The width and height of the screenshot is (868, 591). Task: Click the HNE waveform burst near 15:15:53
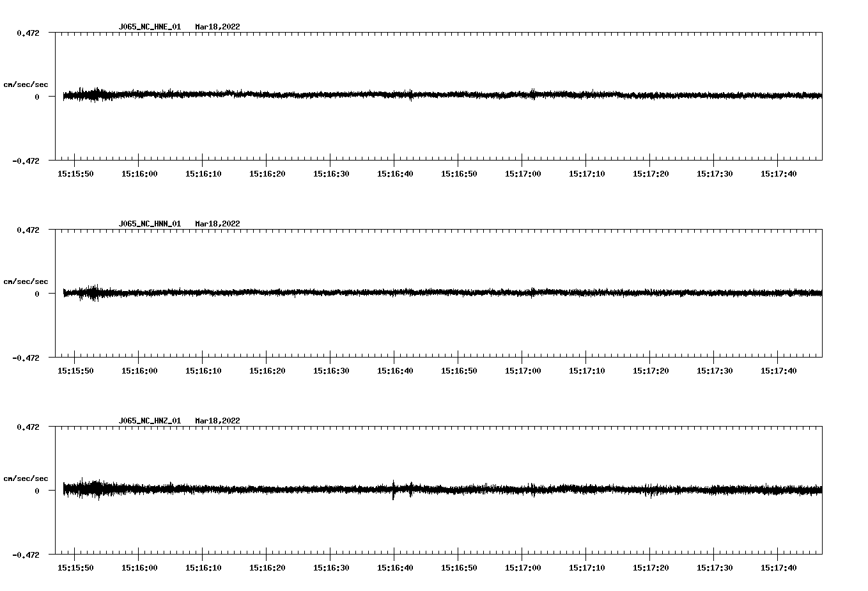pyautogui.click(x=96, y=95)
